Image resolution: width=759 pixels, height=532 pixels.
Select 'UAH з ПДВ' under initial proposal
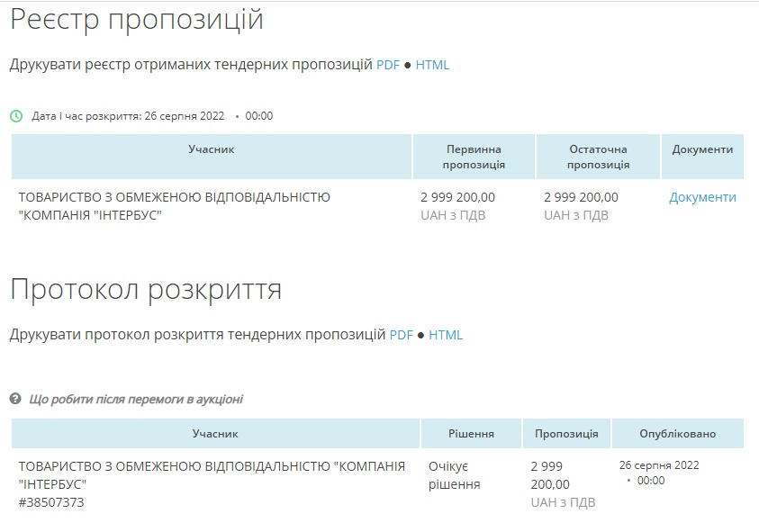pos(453,215)
